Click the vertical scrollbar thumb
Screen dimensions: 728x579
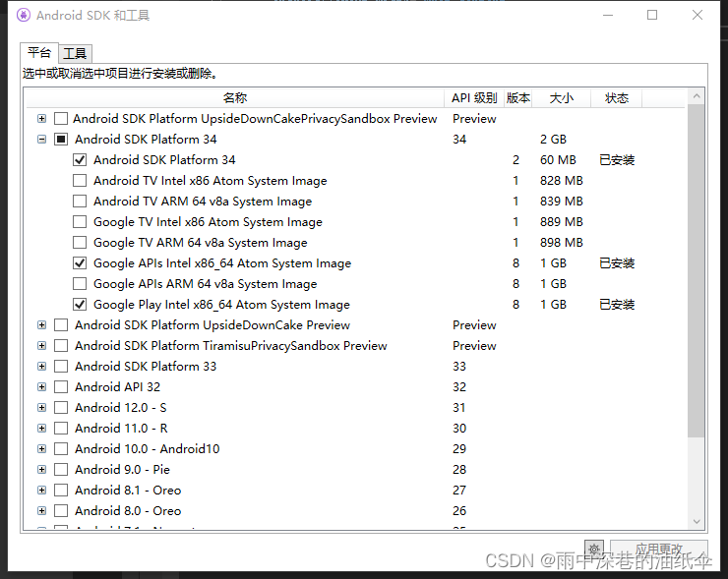[696, 270]
